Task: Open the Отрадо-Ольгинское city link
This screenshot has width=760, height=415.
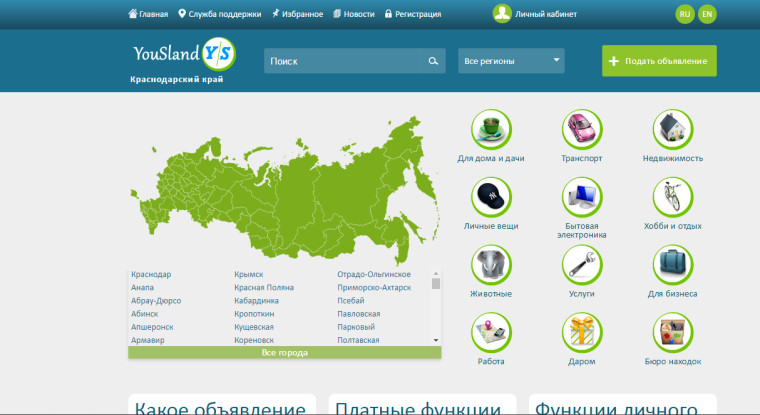Action: 374,274
